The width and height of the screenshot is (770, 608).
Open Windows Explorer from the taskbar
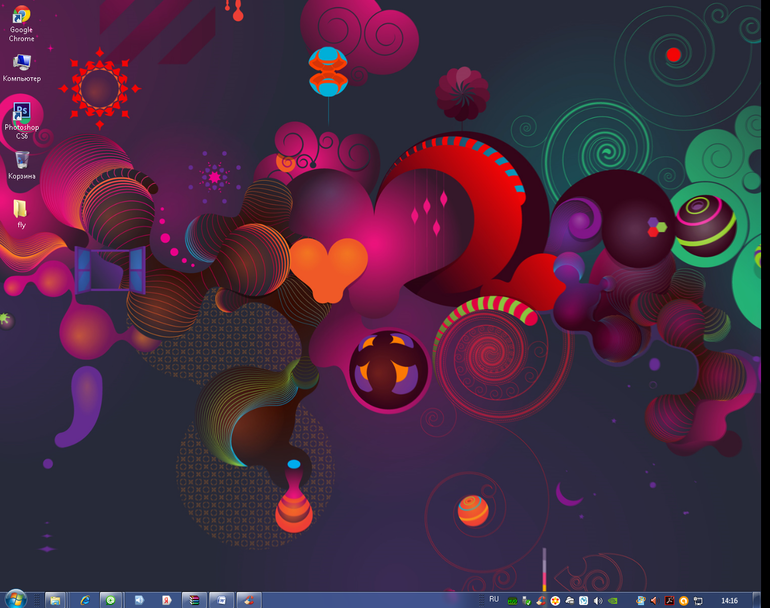click(55, 600)
